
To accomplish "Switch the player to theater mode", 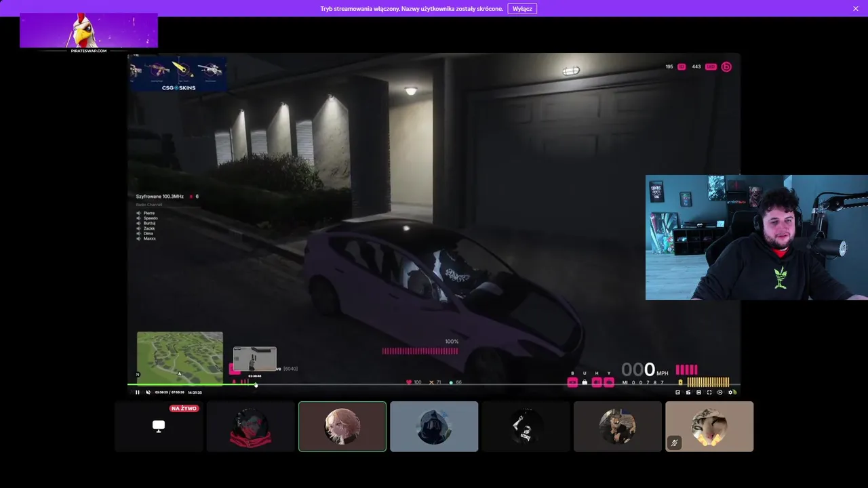I will (698, 392).
